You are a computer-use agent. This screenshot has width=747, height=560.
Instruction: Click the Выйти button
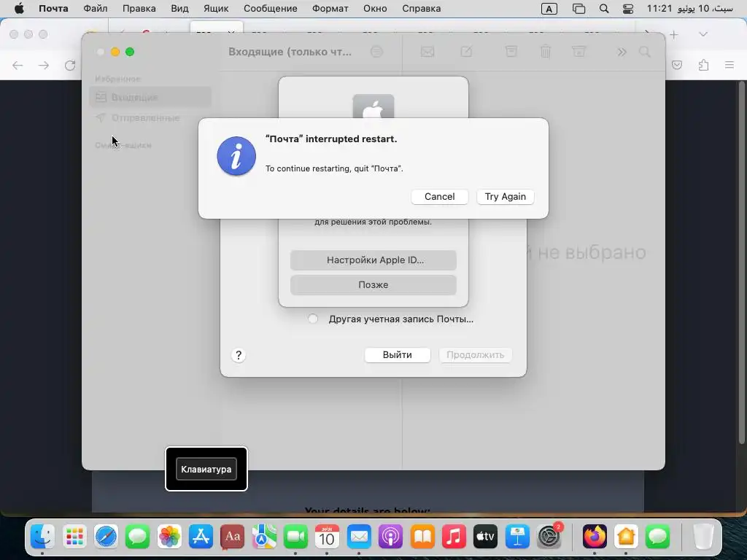[398, 355]
